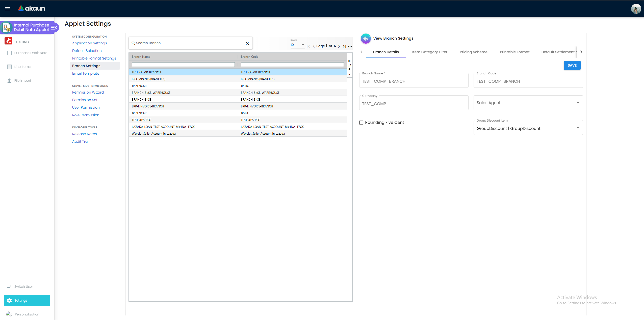Viewport: 644px width, 320px height.
Task: Open Default Selection link
Action: point(87,51)
